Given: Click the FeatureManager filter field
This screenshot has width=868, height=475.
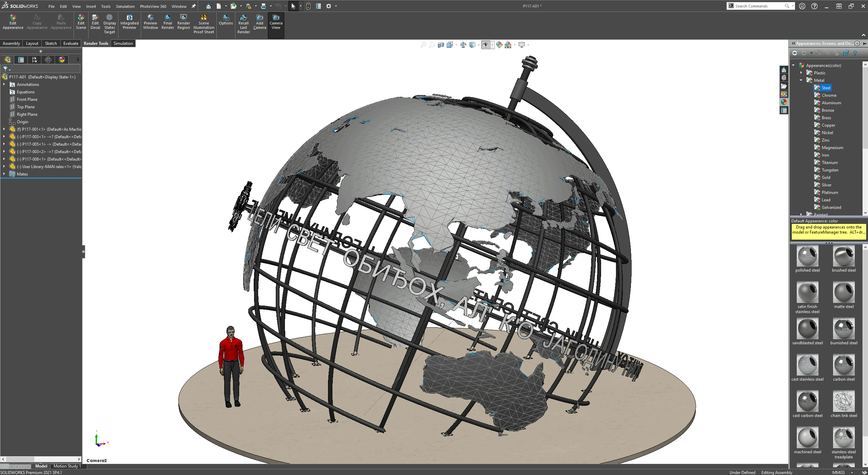Looking at the screenshot, I should click(x=41, y=69).
